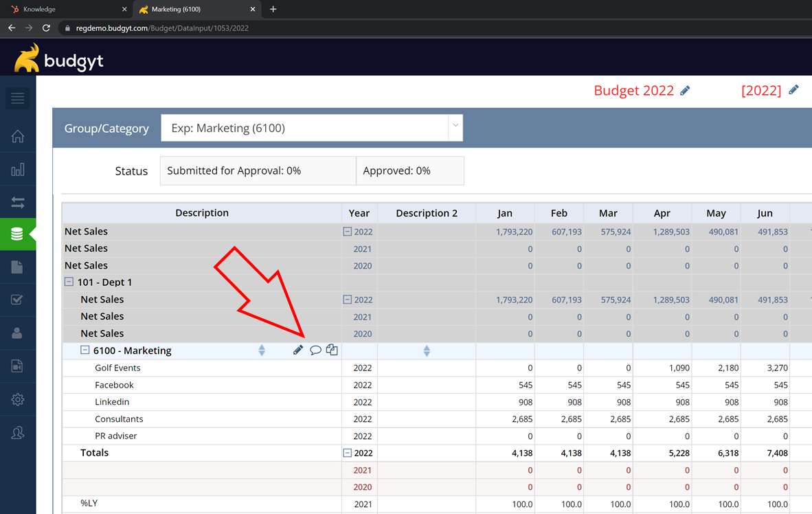This screenshot has height=514, width=812.
Task: Open the bar chart reports sidebar icon
Action: click(x=18, y=170)
